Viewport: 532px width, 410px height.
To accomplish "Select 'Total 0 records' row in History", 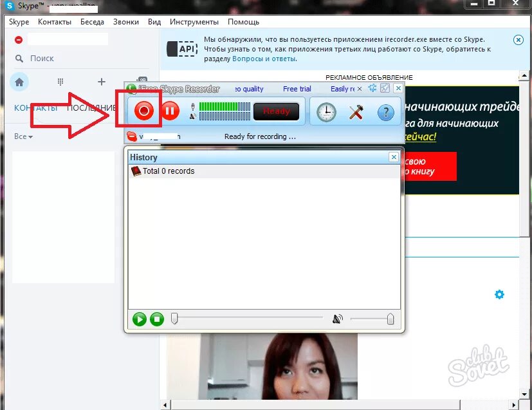I will click(x=264, y=171).
